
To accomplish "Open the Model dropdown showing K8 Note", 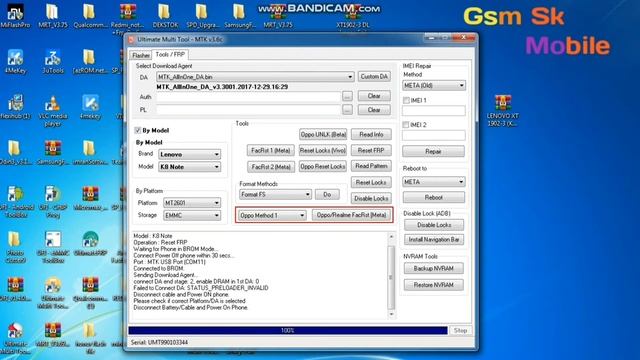I will pyautogui.click(x=189, y=167).
